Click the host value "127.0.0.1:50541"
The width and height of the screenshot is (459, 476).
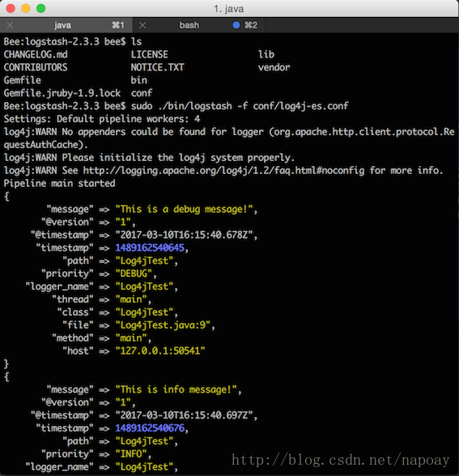pos(160,351)
